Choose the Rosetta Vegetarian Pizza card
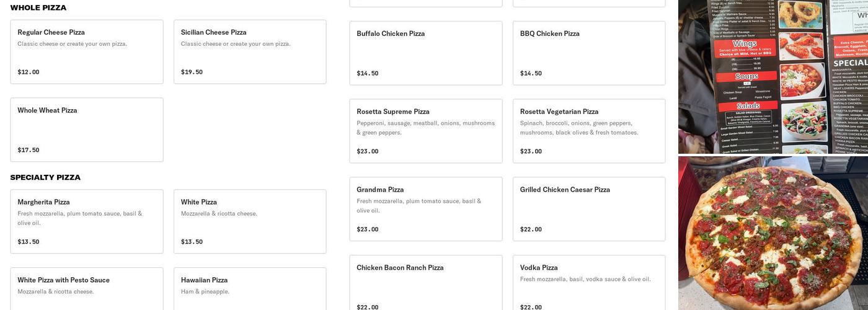 click(589, 131)
